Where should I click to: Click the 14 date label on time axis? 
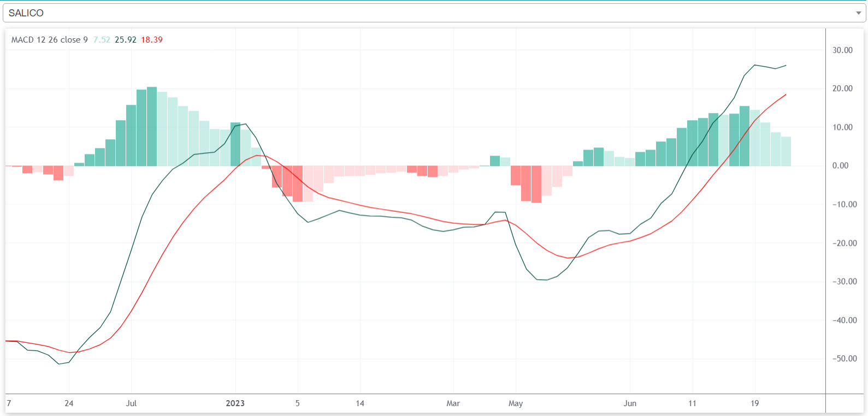point(360,403)
